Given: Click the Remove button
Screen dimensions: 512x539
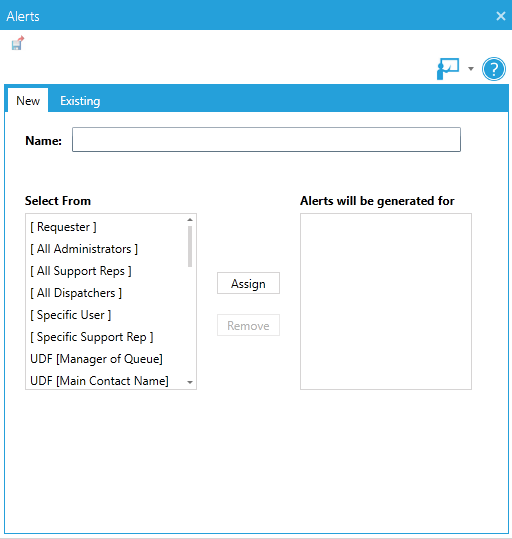Looking at the screenshot, I should [248, 325].
